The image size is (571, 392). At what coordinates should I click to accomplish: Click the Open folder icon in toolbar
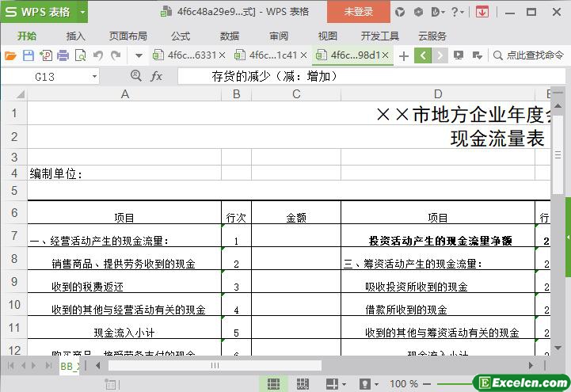pyautogui.click(x=10, y=55)
